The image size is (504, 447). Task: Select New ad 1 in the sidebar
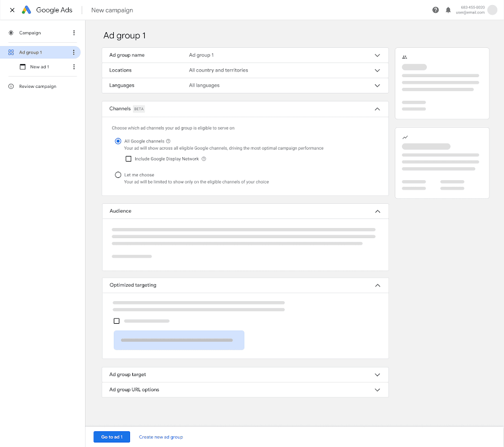pyautogui.click(x=39, y=67)
